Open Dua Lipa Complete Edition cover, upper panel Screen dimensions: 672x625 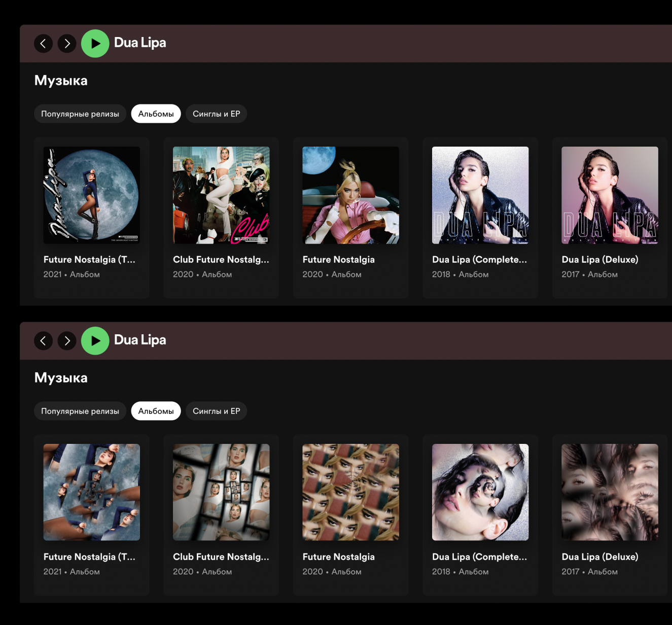tap(480, 195)
